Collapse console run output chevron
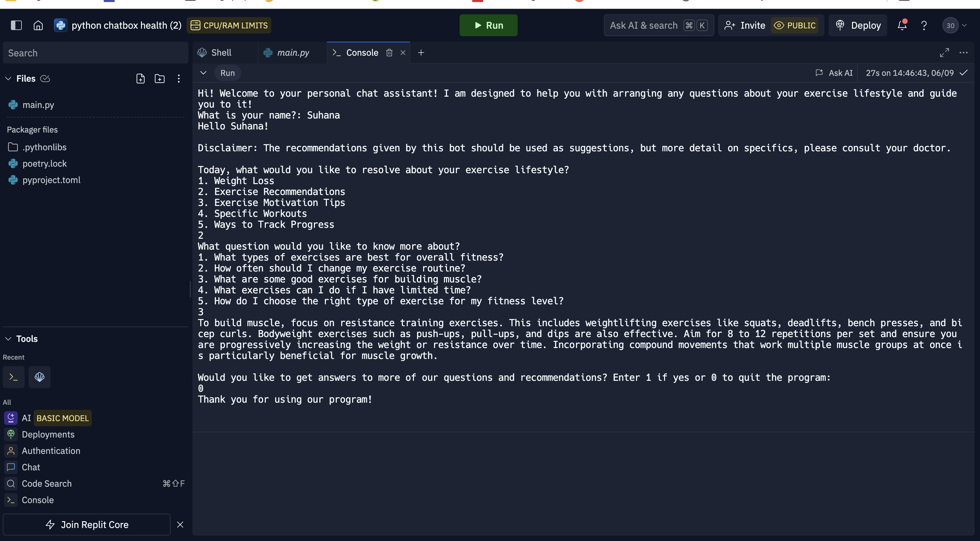This screenshot has height=541, width=980. tap(203, 73)
